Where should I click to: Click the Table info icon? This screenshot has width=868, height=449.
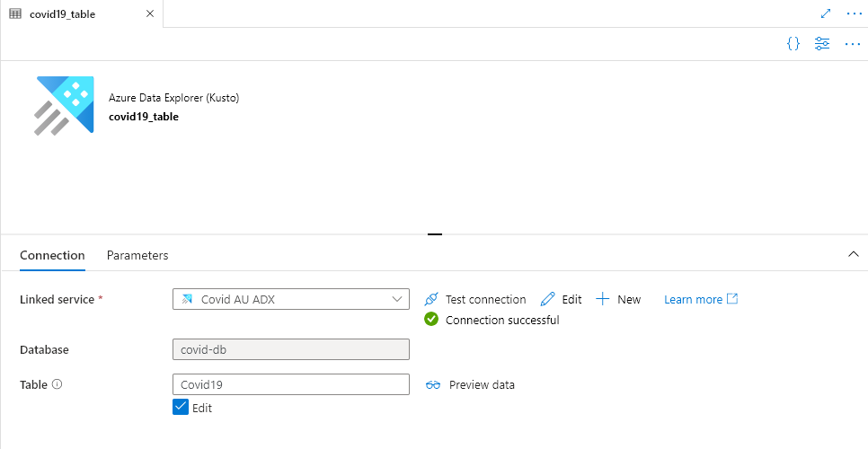pos(57,384)
